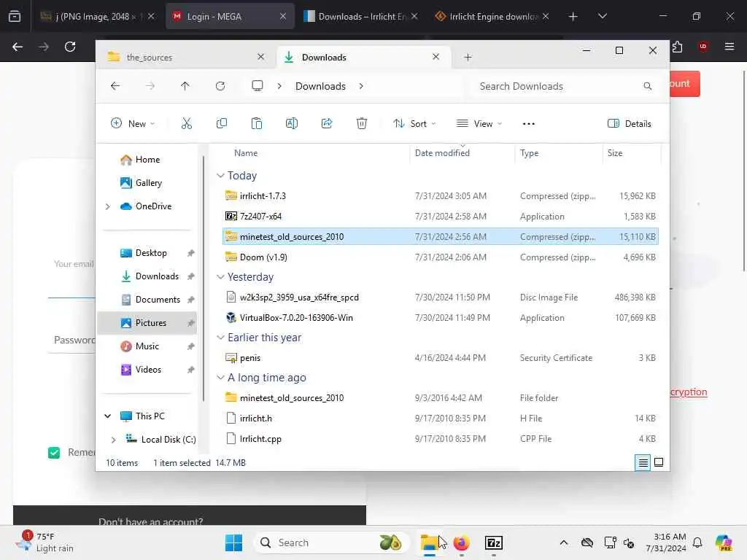Switch to Downloads – Irrlicht browser tab

(360, 17)
